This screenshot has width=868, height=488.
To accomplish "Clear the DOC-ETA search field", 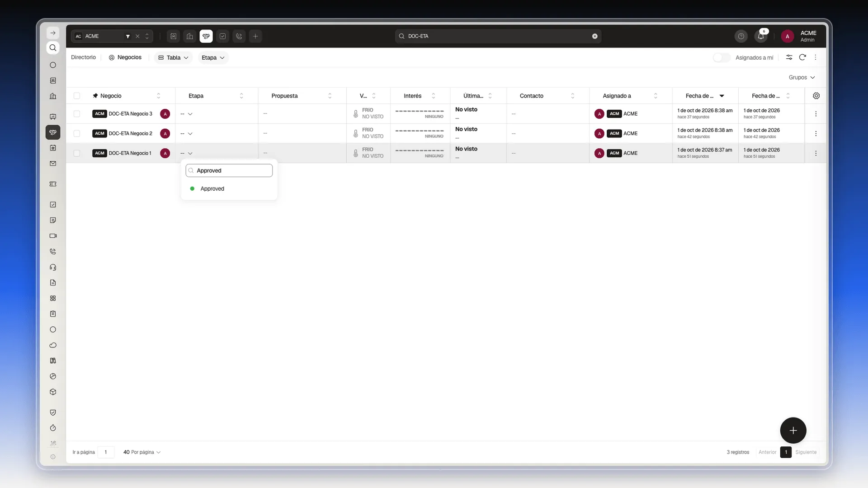I will 594,36.
